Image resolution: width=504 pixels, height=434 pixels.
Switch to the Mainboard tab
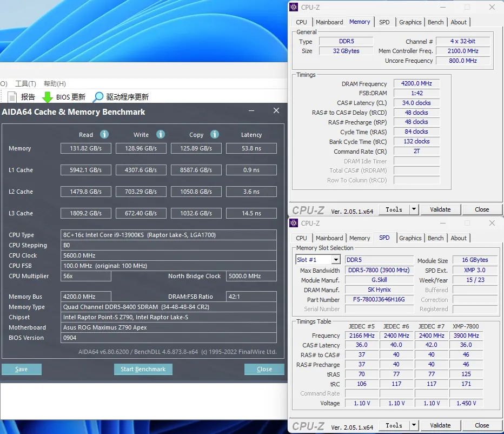click(329, 22)
